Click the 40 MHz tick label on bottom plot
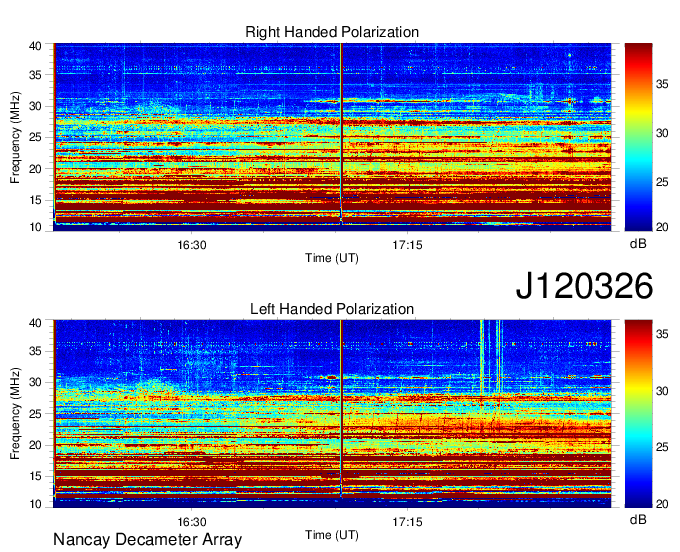 coord(35,323)
